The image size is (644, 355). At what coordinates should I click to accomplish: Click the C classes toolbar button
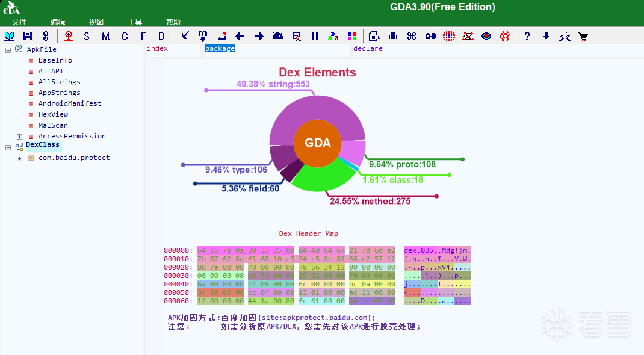[125, 36]
